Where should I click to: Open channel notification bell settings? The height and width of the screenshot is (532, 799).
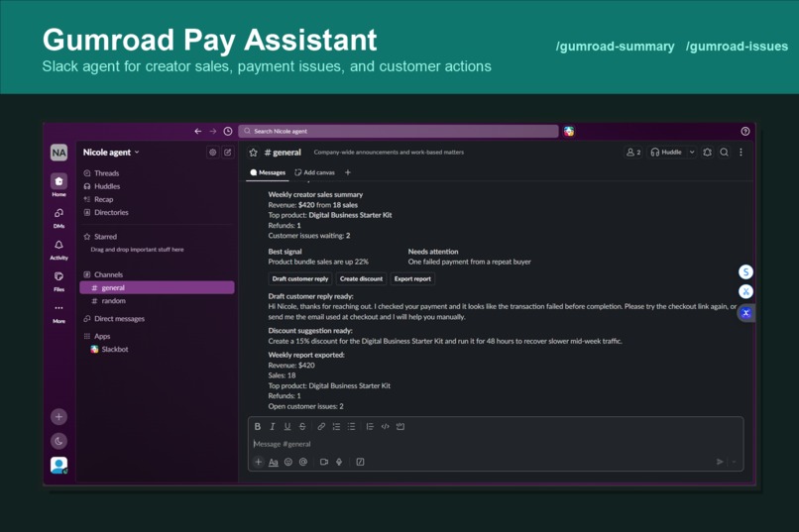pyautogui.click(x=707, y=153)
